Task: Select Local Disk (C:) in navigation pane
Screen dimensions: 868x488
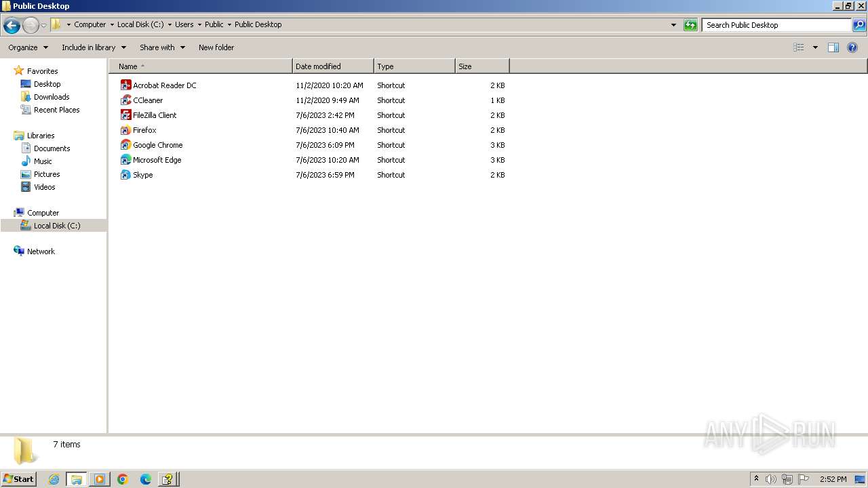Action: (x=57, y=226)
